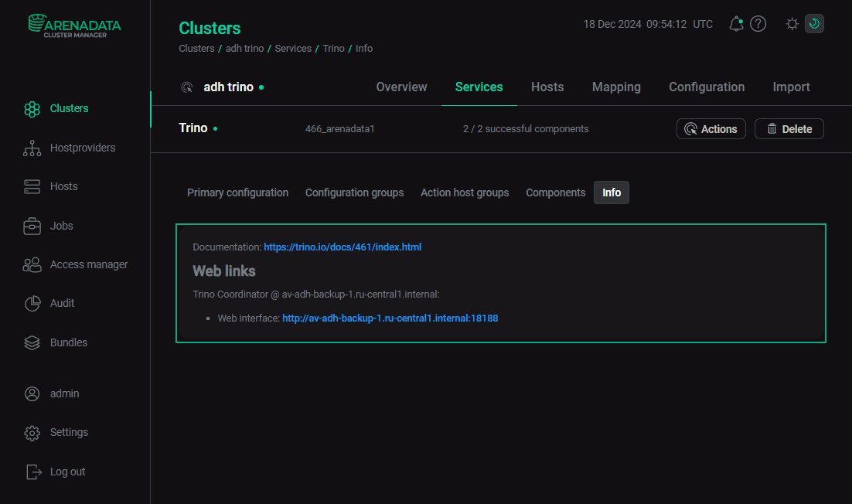
Task: Open the help question mark icon
Action: 758,24
